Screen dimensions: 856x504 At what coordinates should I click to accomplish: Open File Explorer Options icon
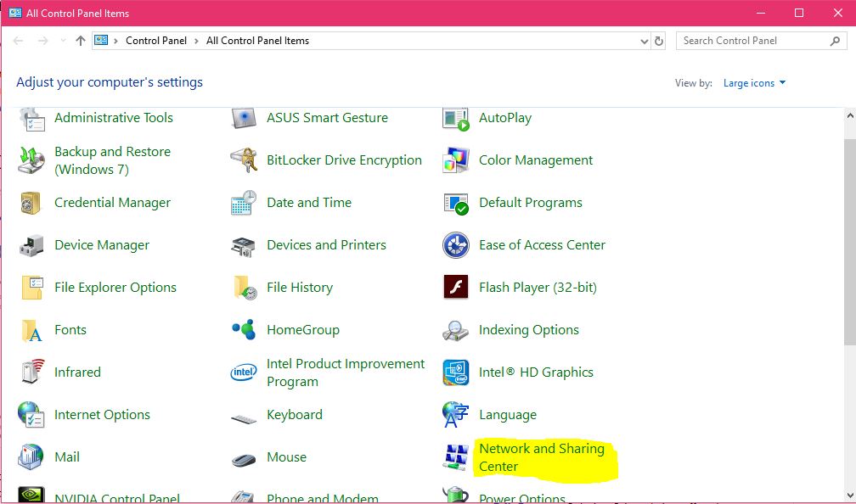32,288
